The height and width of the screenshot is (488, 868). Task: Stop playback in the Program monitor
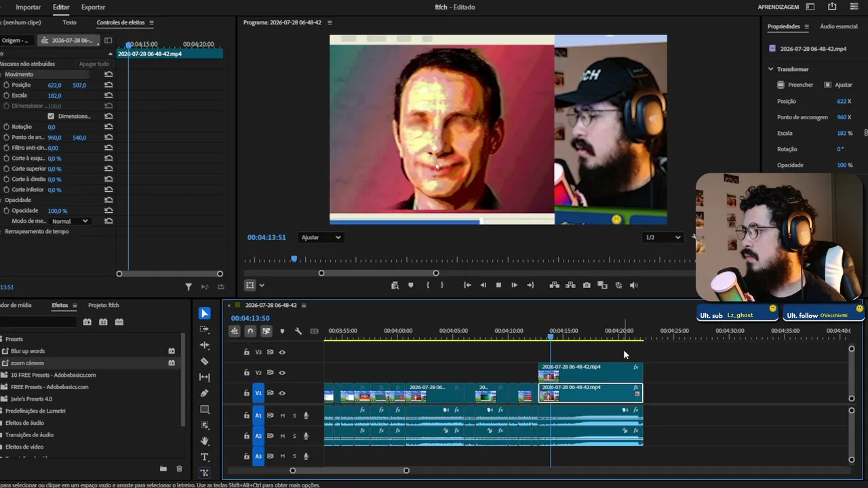pyautogui.click(x=498, y=285)
